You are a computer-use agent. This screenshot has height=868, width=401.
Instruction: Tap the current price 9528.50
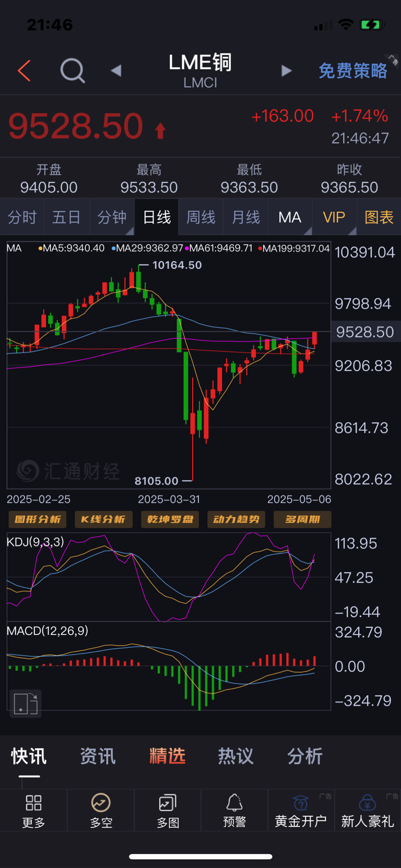[x=76, y=126]
